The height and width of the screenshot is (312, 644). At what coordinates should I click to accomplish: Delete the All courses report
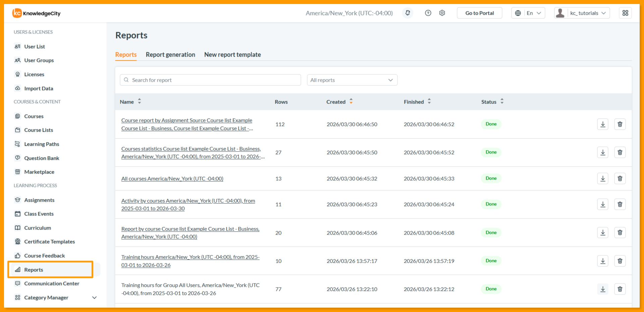620,179
